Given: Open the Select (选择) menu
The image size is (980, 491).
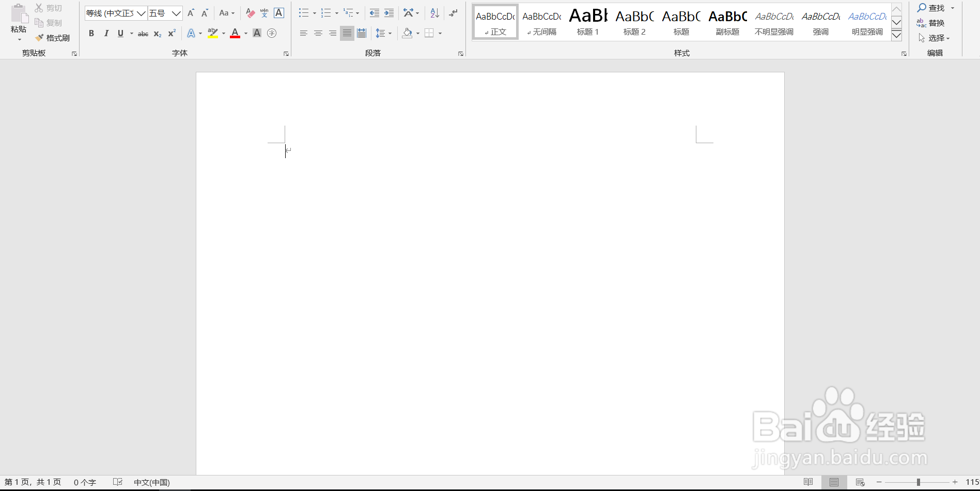Looking at the screenshot, I should [x=934, y=38].
